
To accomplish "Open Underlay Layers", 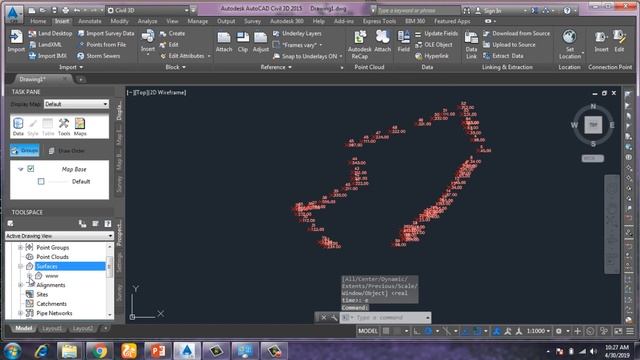I will point(297,33).
